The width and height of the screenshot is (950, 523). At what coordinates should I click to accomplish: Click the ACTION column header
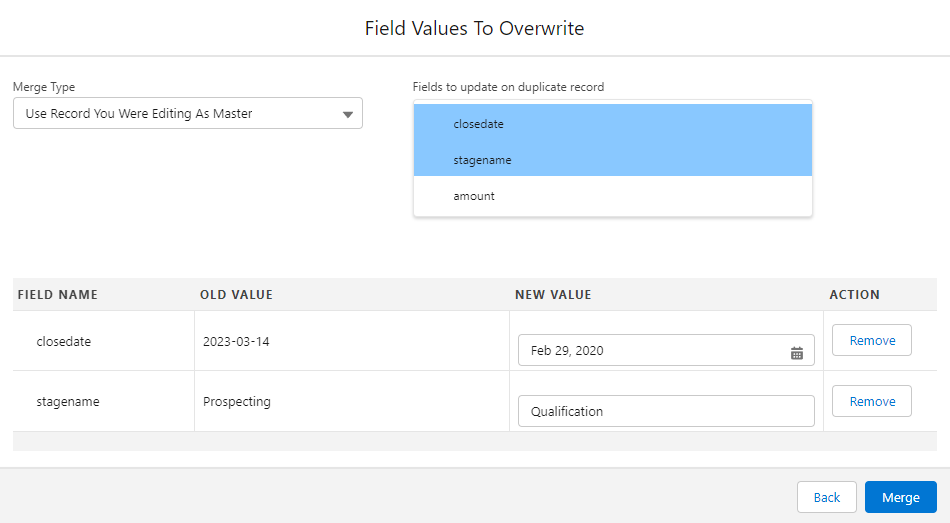coord(854,295)
